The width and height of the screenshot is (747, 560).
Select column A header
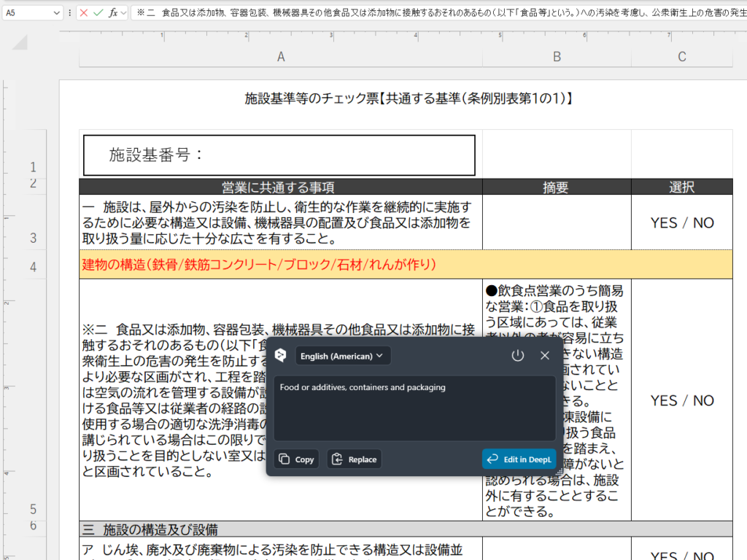pos(281,57)
